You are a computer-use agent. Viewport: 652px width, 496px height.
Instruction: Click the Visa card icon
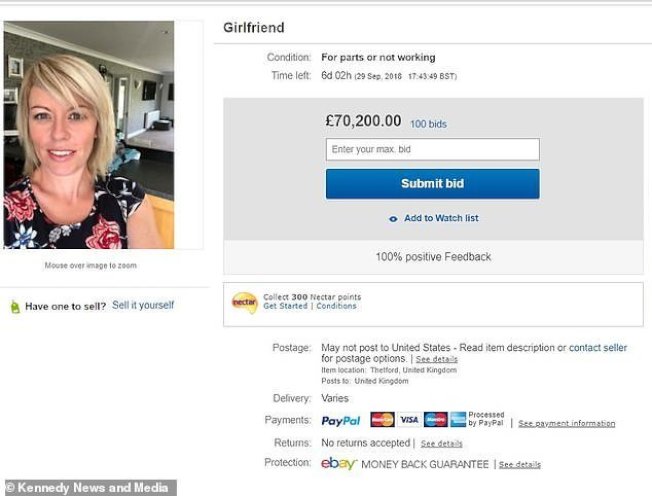(x=409, y=420)
